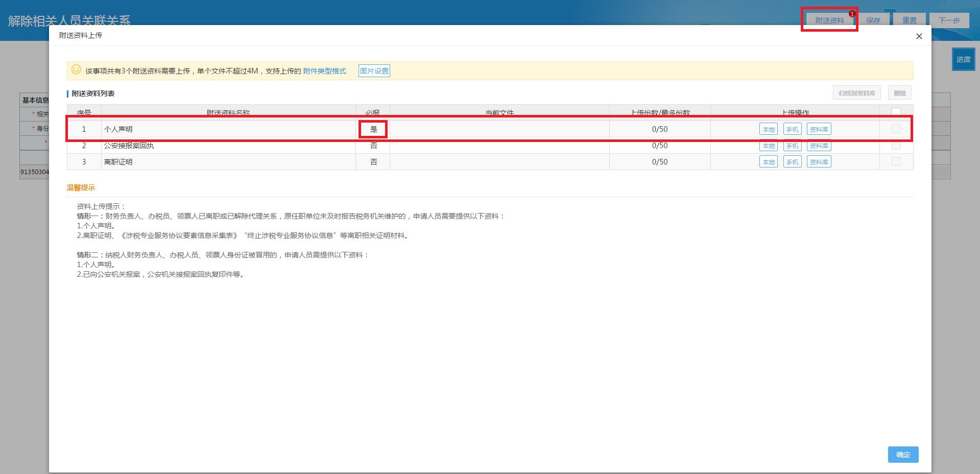Screen dimensions: 980x474
Task: Upload 公安接报案回执 from 本地
Action: click(768, 146)
